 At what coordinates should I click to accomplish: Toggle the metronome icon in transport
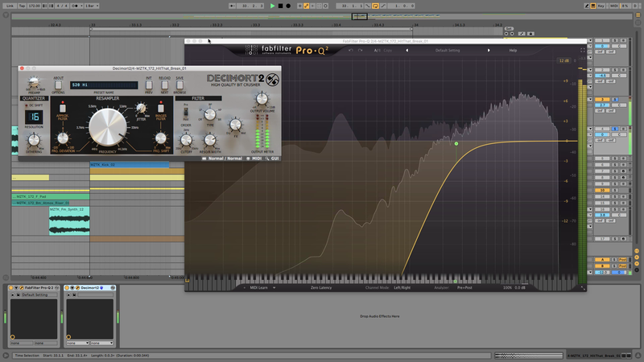coord(75,6)
